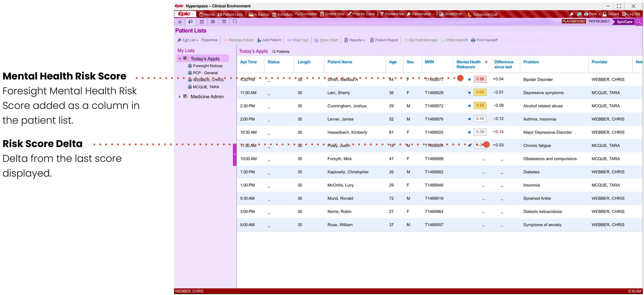644x295 pixels.
Task: Open the Epic main menu button
Action: [x=185, y=14]
